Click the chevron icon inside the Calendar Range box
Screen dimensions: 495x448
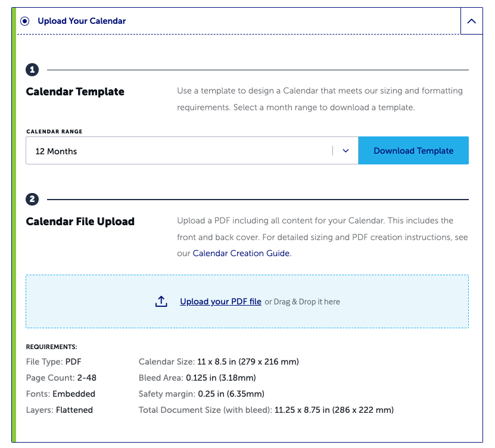point(345,151)
